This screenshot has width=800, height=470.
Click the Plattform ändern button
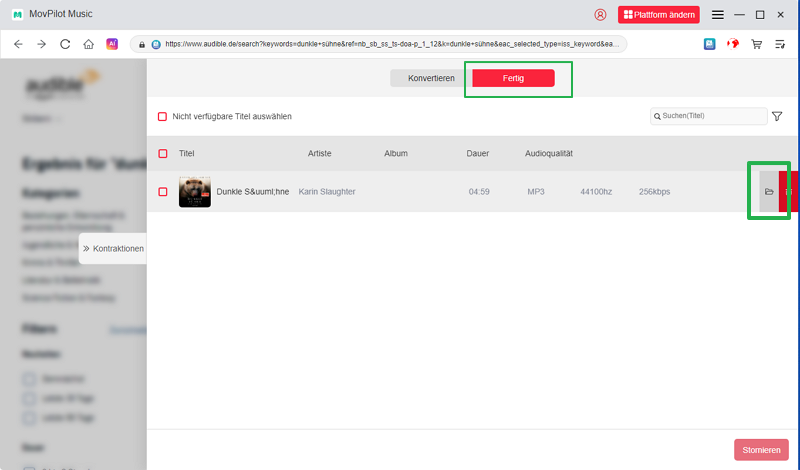(x=659, y=15)
